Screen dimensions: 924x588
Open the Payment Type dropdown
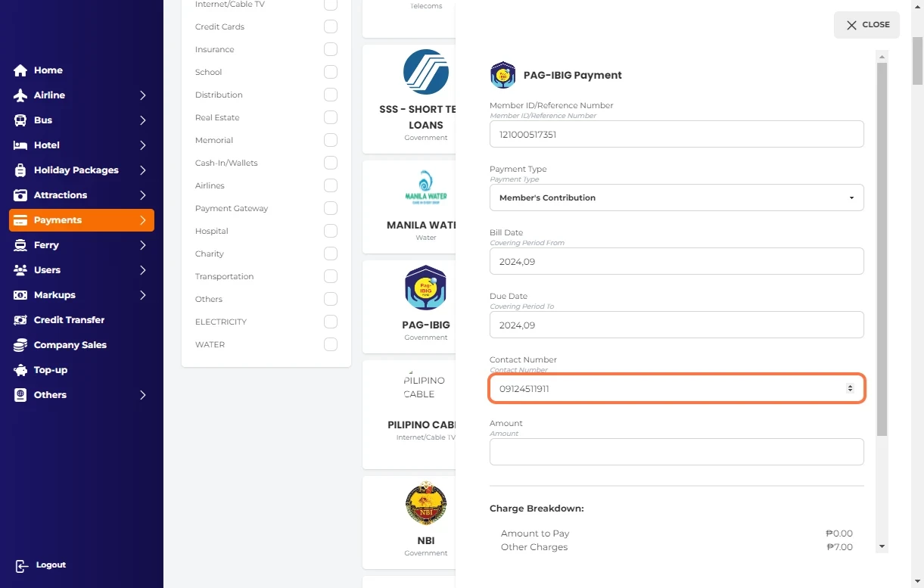click(x=676, y=198)
